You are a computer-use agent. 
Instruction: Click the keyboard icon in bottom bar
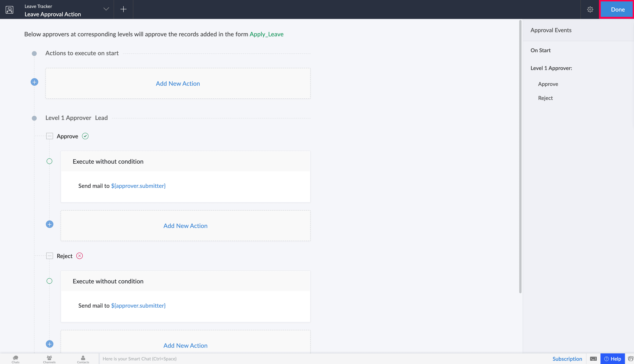(x=593, y=359)
